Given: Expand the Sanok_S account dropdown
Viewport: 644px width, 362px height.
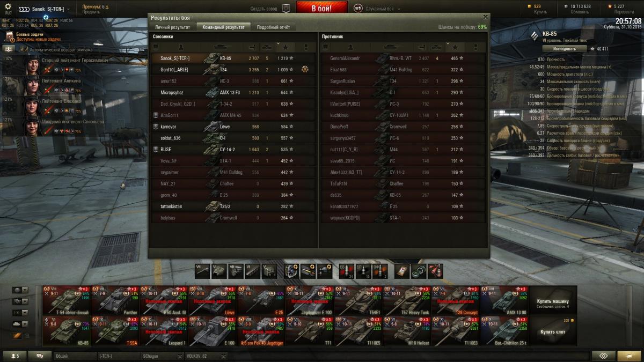Looking at the screenshot, I should [69, 9].
